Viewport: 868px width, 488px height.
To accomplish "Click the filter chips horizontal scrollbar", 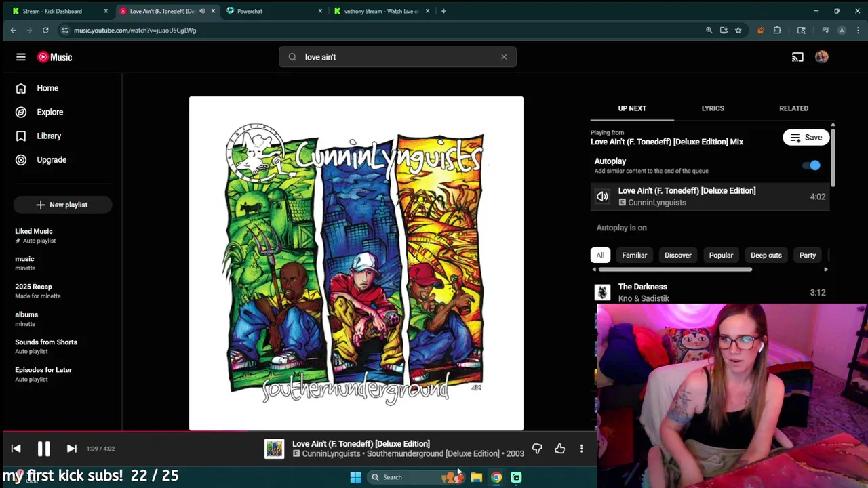I will [x=675, y=270].
